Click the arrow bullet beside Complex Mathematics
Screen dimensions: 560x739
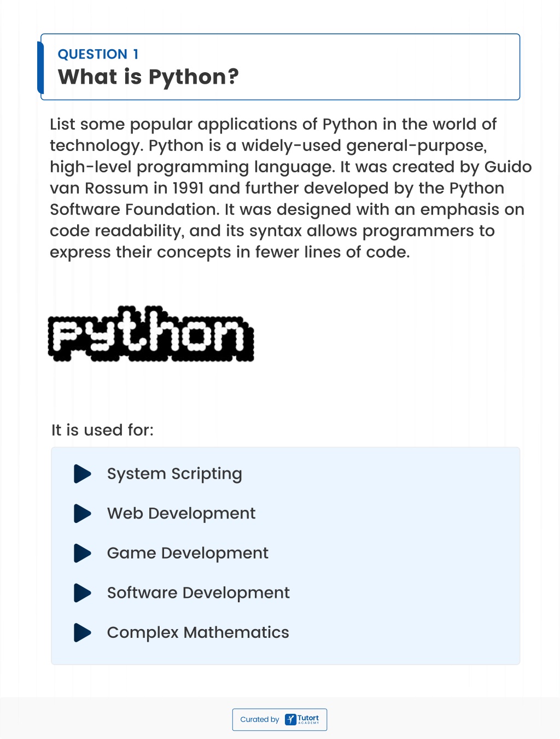[83, 632]
